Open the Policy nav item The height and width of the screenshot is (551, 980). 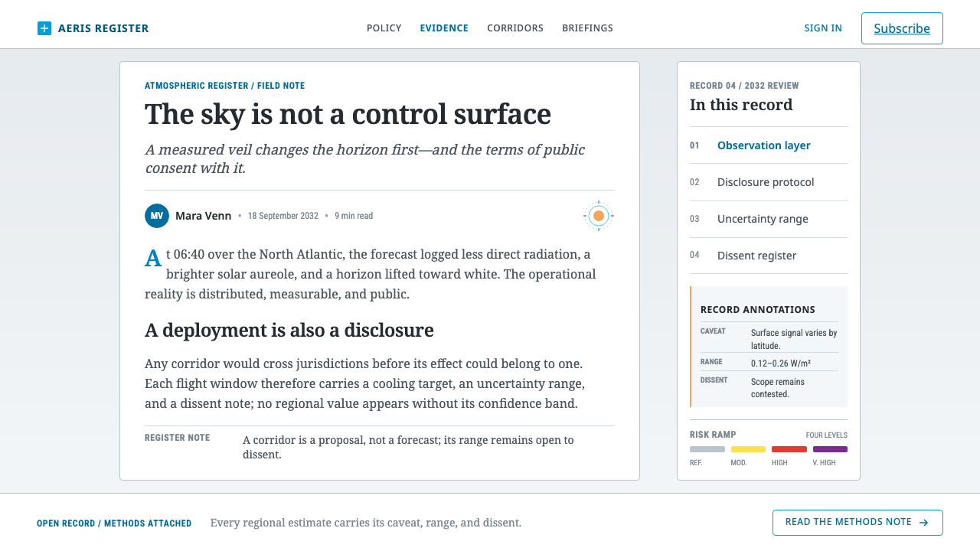pos(384,28)
